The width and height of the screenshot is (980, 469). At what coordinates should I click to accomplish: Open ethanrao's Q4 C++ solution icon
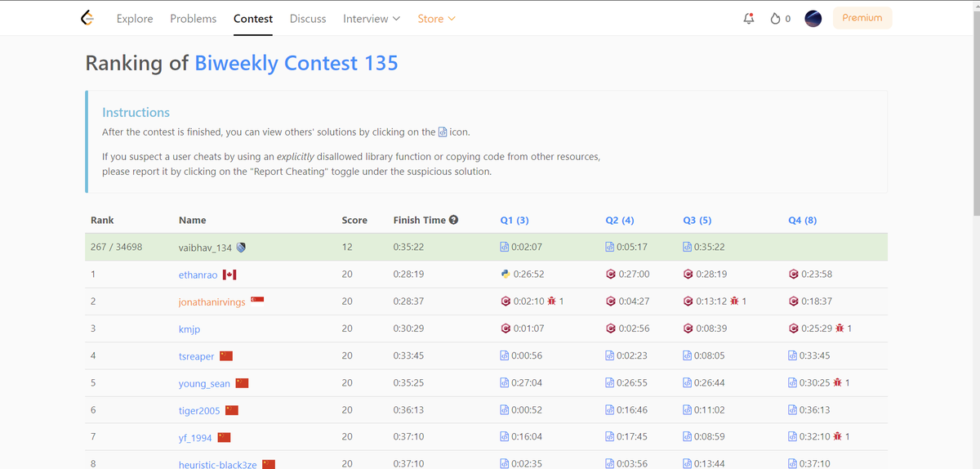click(794, 274)
